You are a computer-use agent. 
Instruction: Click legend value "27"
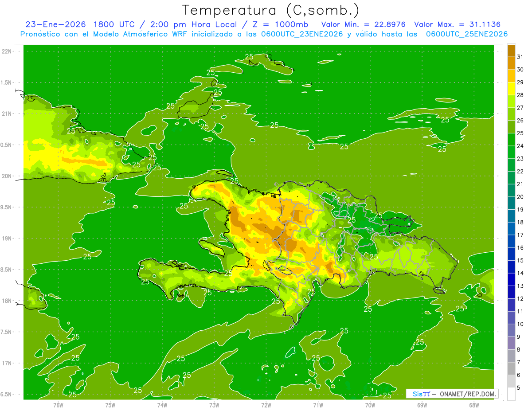(520, 108)
